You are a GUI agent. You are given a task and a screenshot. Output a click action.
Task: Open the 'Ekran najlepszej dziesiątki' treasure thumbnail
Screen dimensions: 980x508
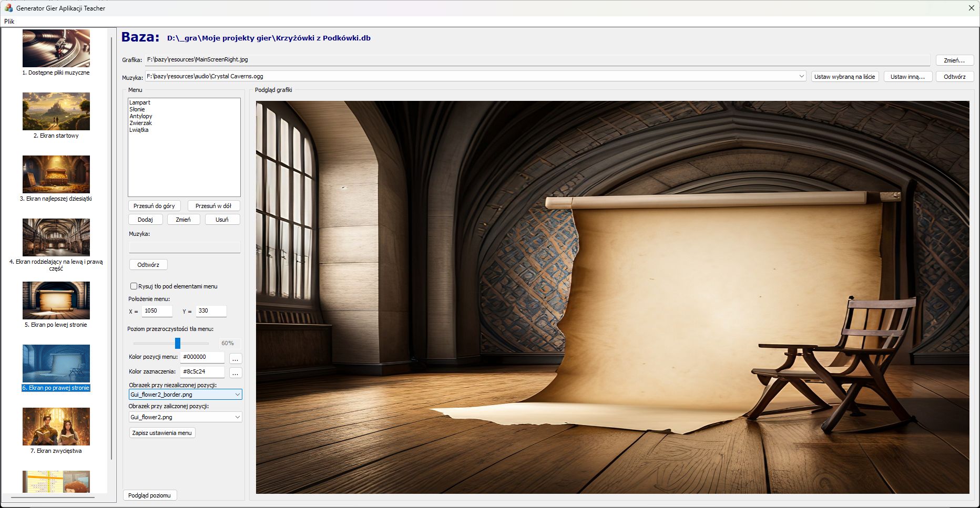[x=56, y=174]
